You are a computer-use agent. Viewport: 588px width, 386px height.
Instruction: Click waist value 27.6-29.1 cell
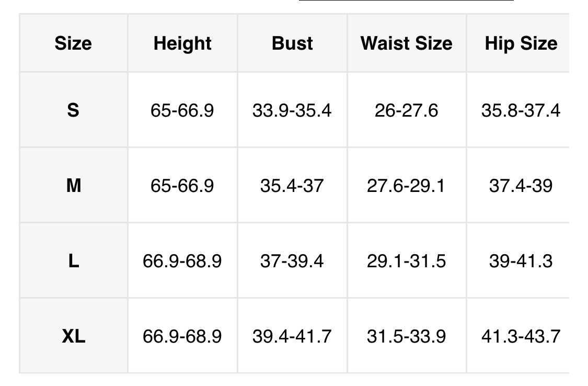click(x=406, y=186)
